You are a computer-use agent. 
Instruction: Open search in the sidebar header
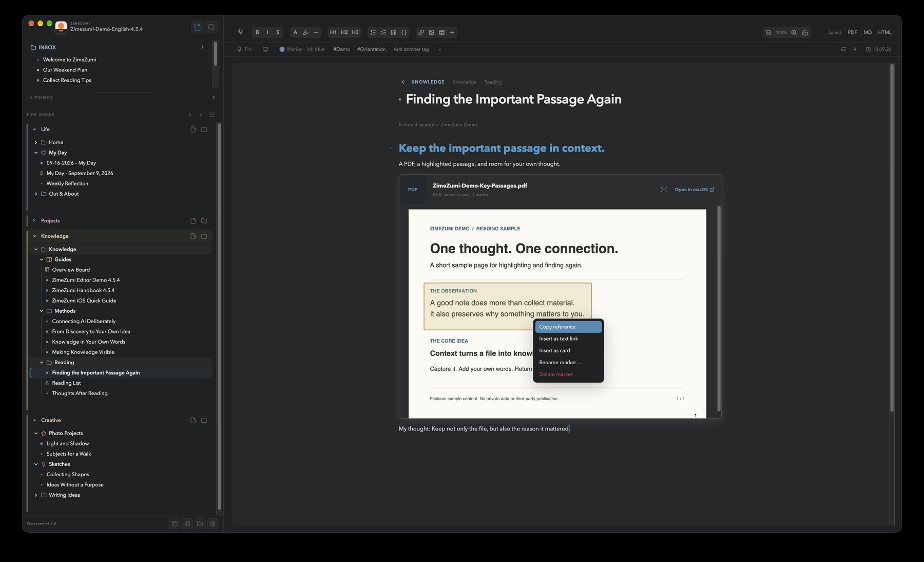211,27
